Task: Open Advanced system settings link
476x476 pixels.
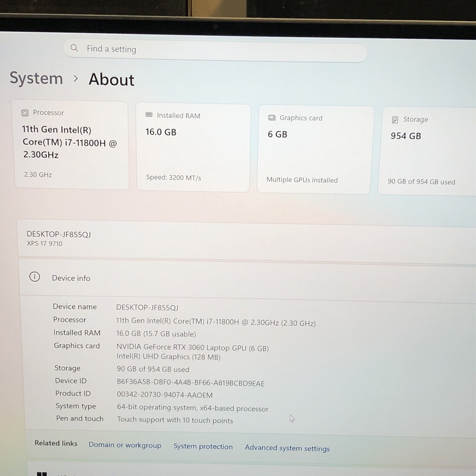Action: pyautogui.click(x=287, y=448)
